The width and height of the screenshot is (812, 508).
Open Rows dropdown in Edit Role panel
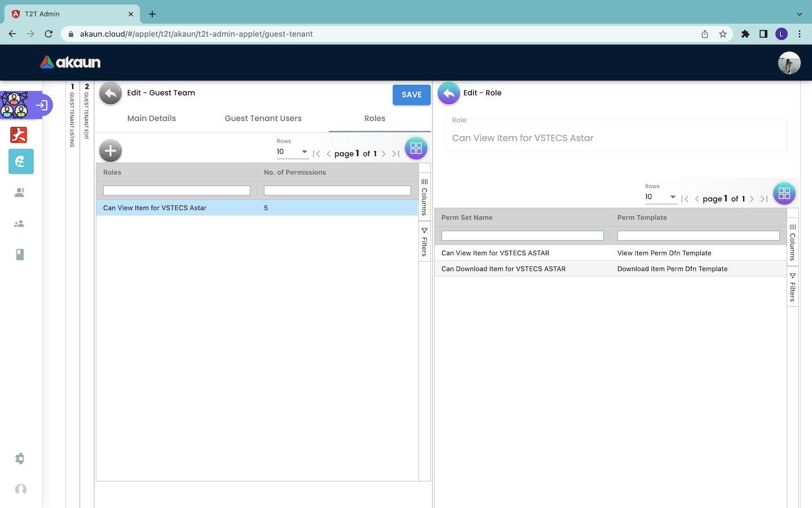click(660, 197)
